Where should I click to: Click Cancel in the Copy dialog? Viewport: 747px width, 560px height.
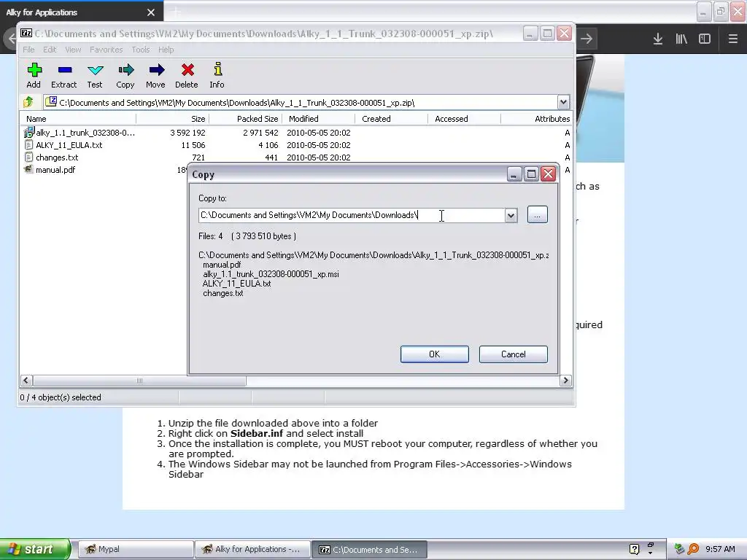tap(513, 354)
